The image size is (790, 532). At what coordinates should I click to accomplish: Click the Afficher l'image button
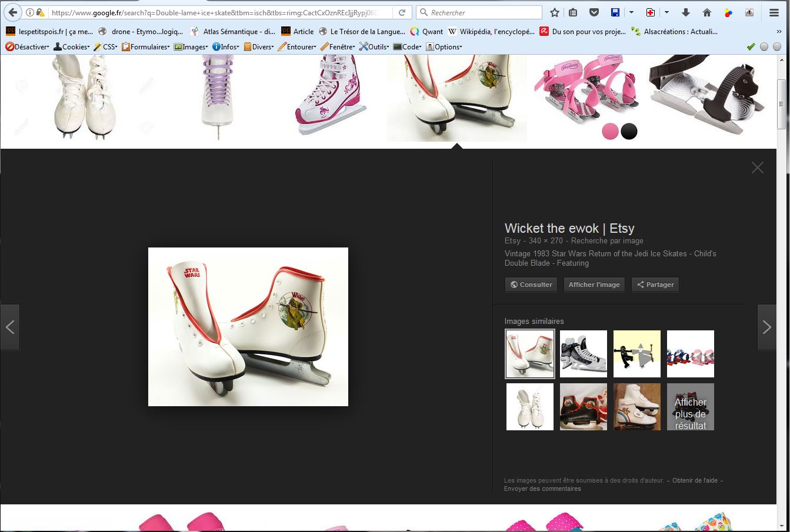(594, 285)
